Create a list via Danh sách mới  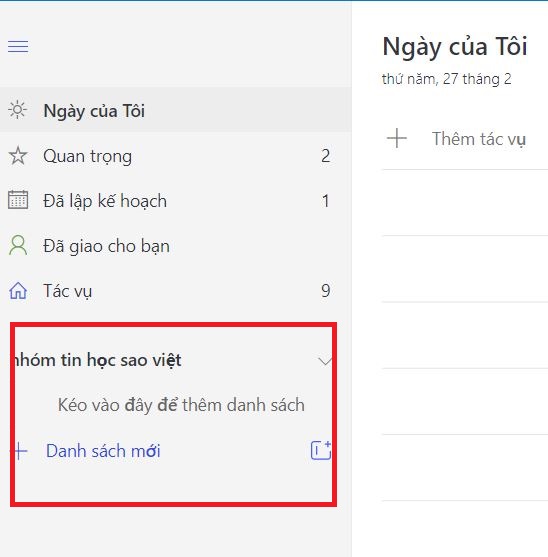pos(103,451)
